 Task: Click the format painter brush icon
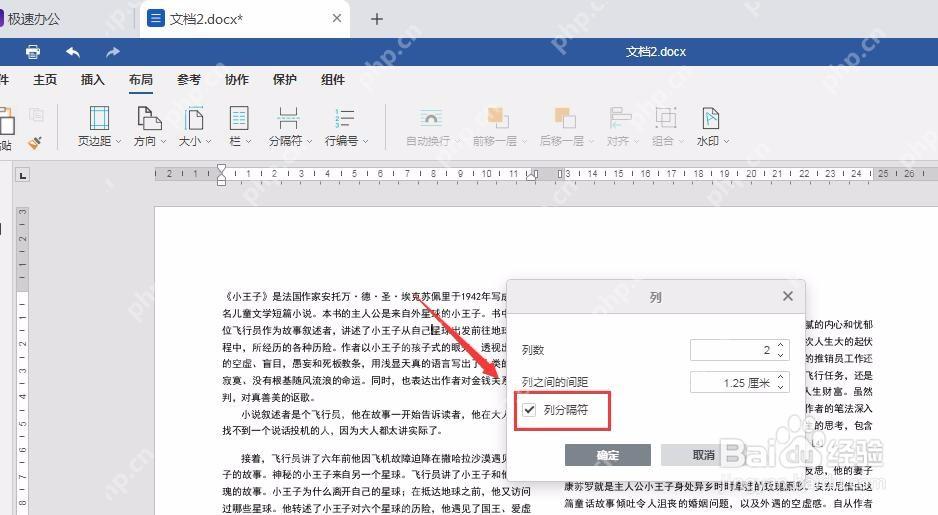click(x=35, y=143)
